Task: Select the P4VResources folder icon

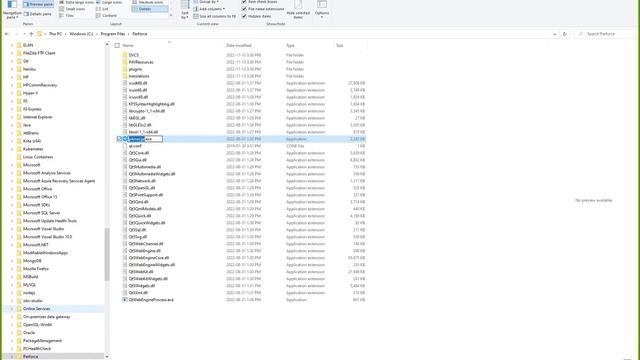Action: coord(125,62)
